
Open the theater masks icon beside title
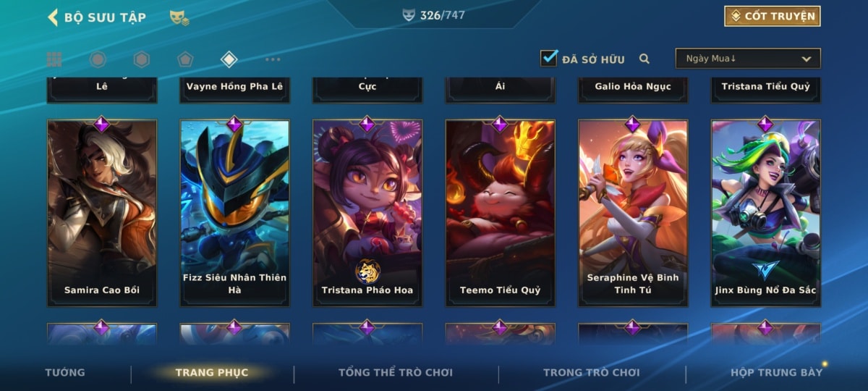(x=179, y=17)
